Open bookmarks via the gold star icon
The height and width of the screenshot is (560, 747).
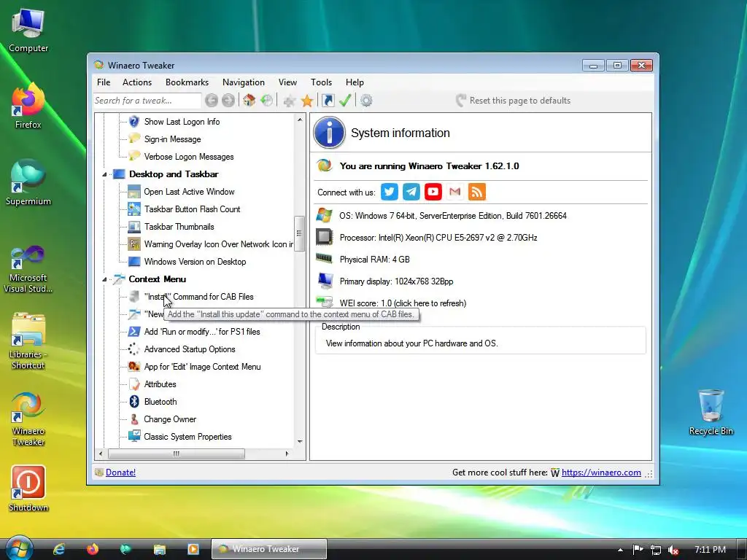coord(307,101)
